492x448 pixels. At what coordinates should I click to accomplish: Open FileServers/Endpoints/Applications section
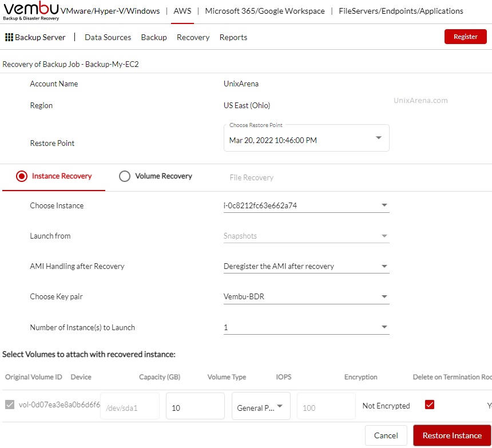400,11
